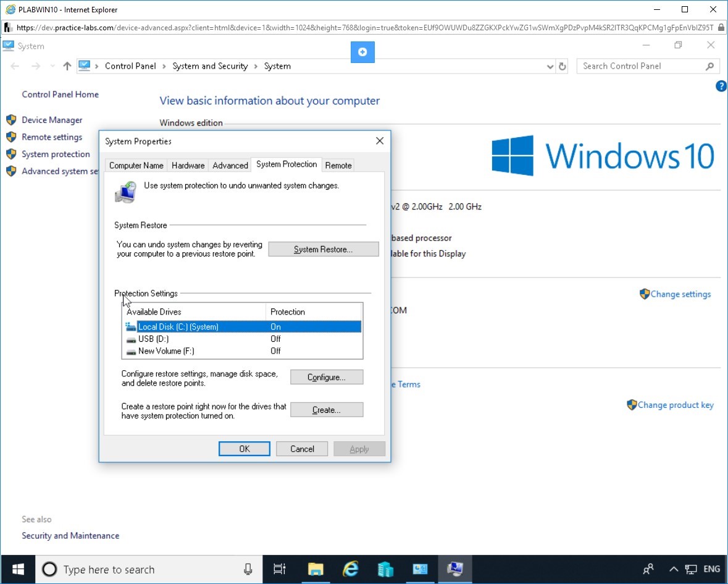Click the lock icon in address bar

721,28
